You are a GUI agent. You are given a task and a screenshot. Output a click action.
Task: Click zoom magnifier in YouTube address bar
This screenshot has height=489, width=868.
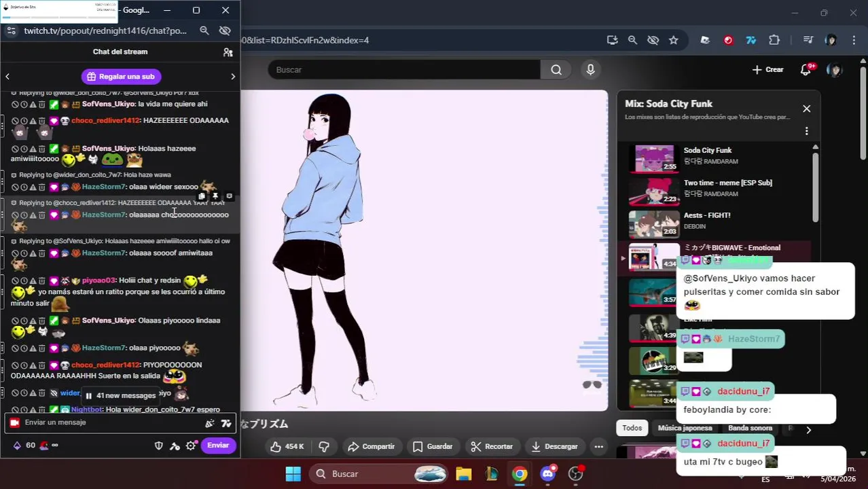632,40
